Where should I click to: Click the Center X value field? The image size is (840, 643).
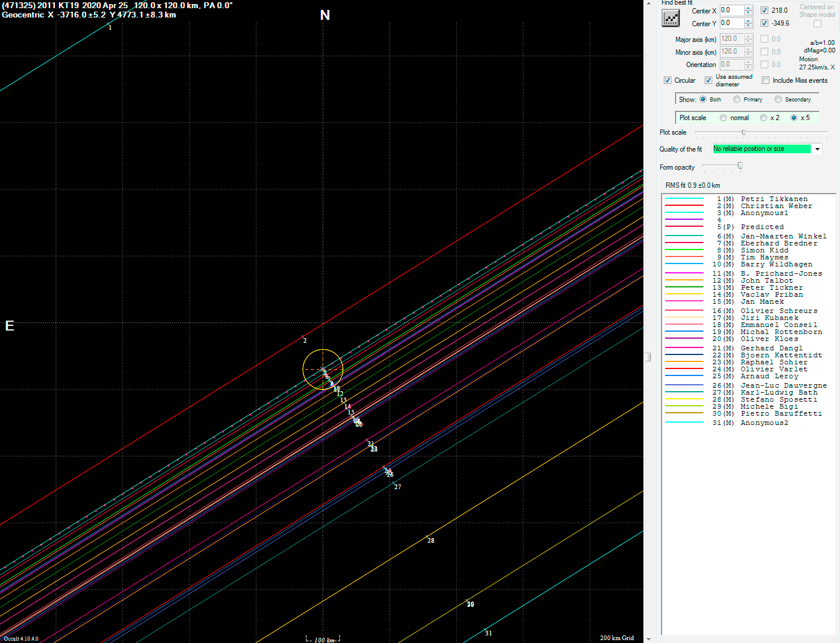(x=731, y=10)
